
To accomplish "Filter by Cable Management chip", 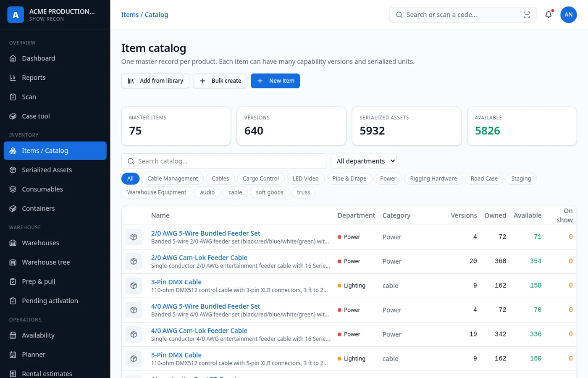I will click(x=173, y=178).
